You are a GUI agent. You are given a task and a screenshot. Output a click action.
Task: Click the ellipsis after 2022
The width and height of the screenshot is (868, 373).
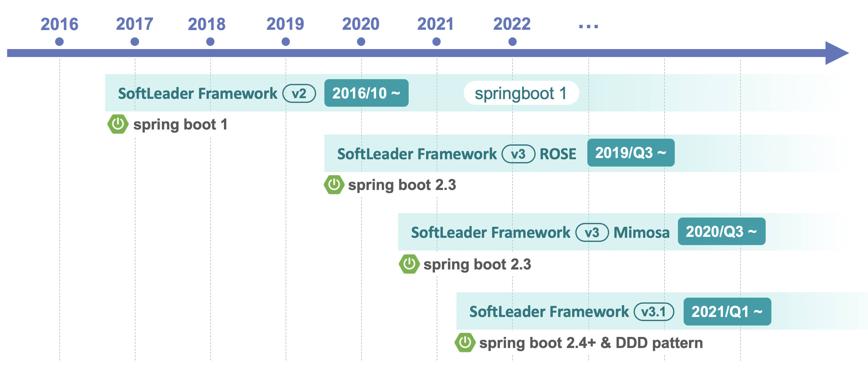coord(588,26)
